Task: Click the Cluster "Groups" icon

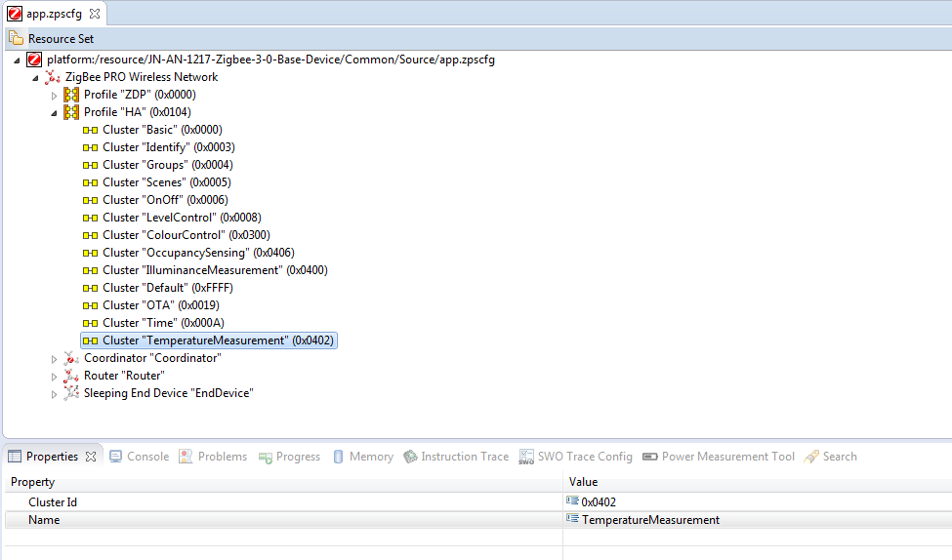Action: 90,165
